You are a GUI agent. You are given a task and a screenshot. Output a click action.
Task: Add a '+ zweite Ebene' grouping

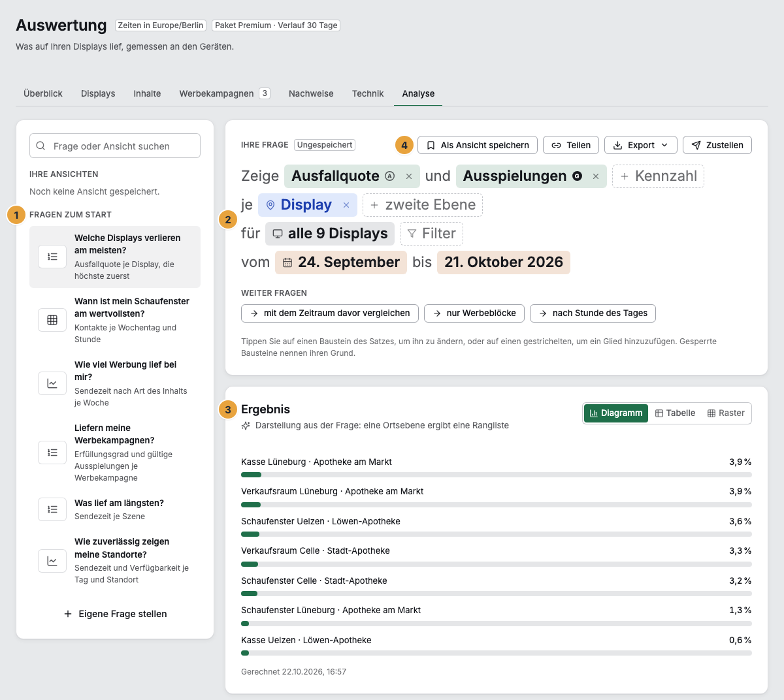tap(423, 205)
